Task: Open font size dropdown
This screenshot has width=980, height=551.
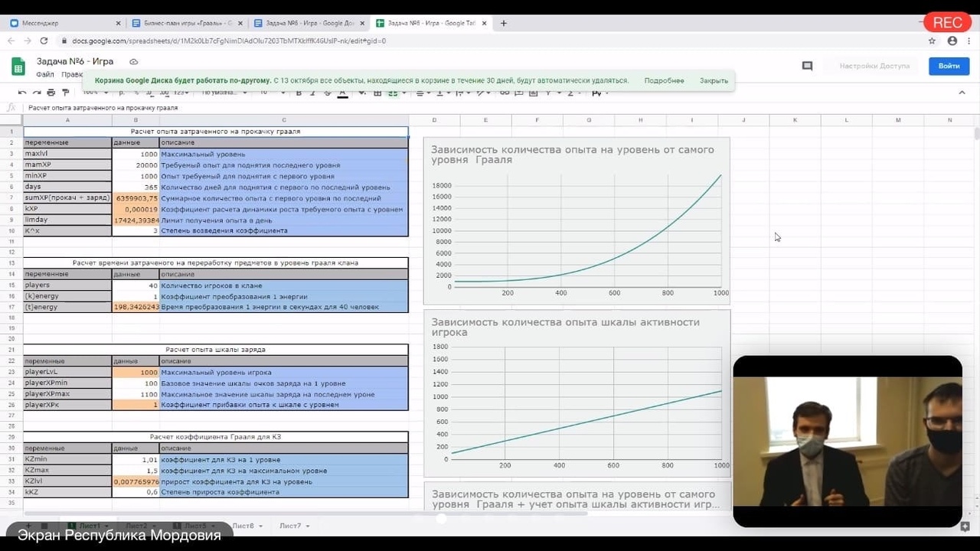Action: (x=272, y=93)
